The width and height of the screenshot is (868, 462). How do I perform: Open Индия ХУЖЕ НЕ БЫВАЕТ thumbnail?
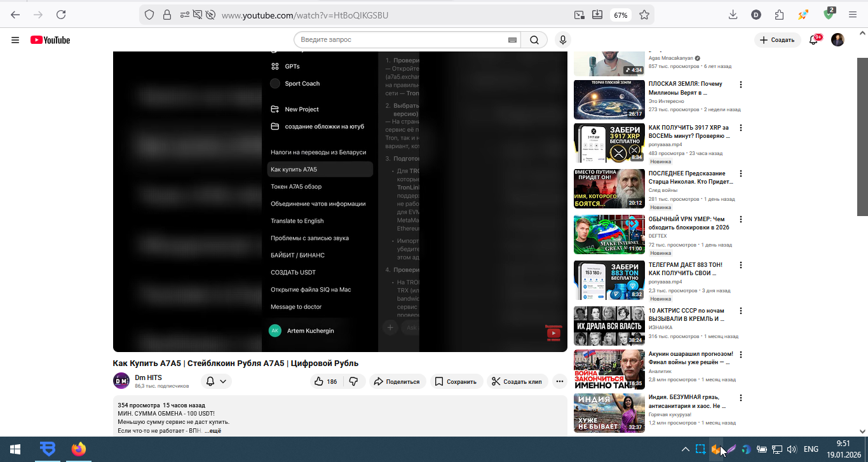click(x=609, y=413)
